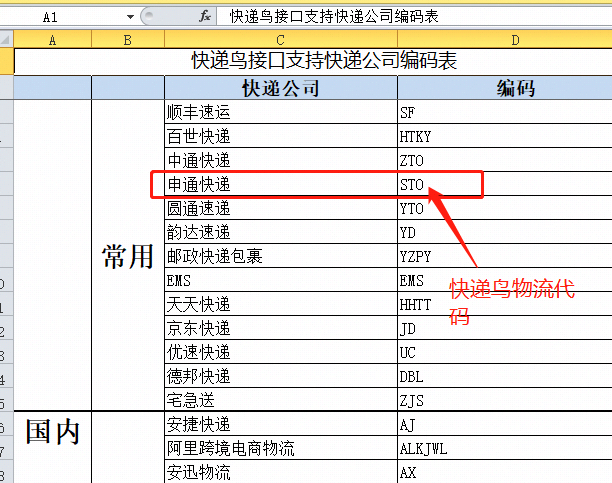Click the code cell UC

(505, 352)
